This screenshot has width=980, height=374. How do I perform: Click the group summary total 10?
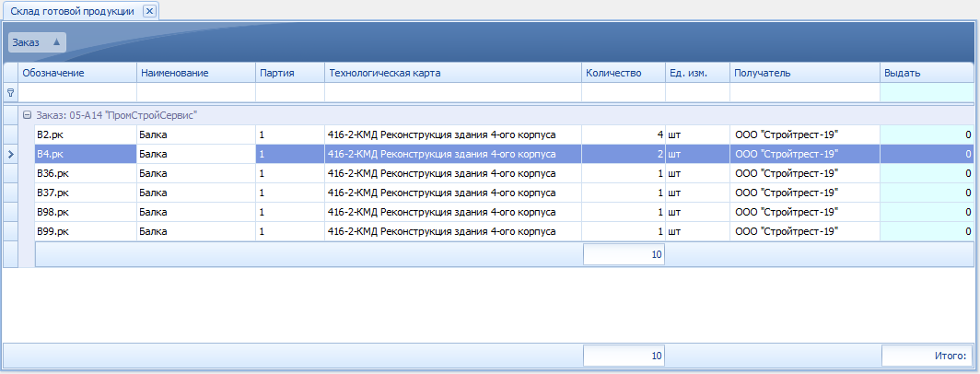click(x=624, y=254)
